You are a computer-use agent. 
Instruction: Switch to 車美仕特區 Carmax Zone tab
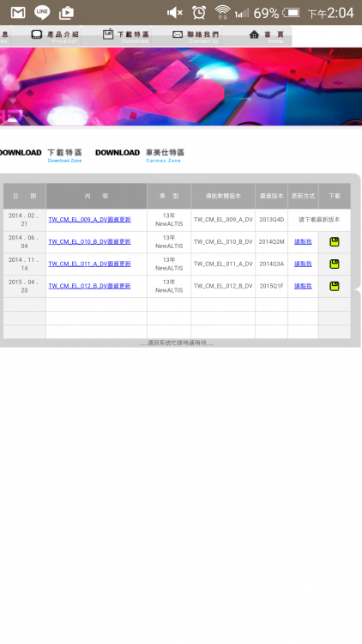tap(165, 155)
